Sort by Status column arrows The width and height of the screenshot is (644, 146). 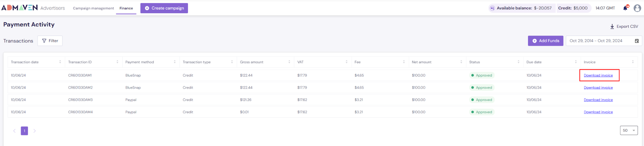point(518,62)
